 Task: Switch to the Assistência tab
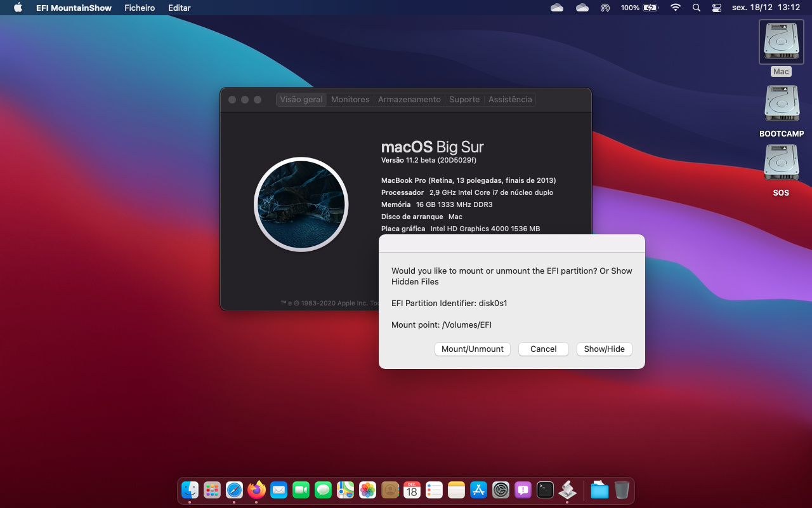510,100
